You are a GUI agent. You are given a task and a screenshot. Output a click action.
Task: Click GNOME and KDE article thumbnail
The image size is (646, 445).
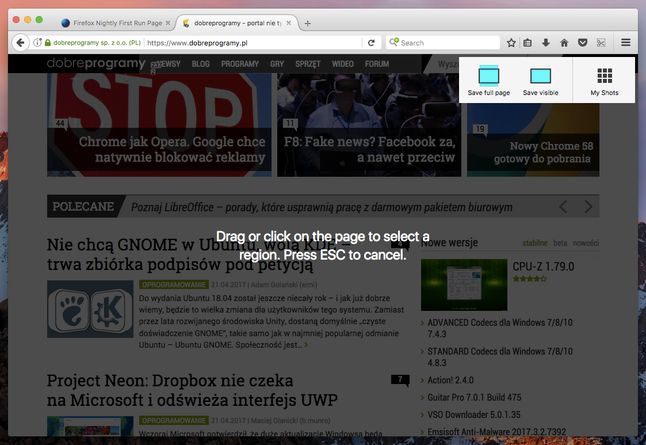point(90,309)
